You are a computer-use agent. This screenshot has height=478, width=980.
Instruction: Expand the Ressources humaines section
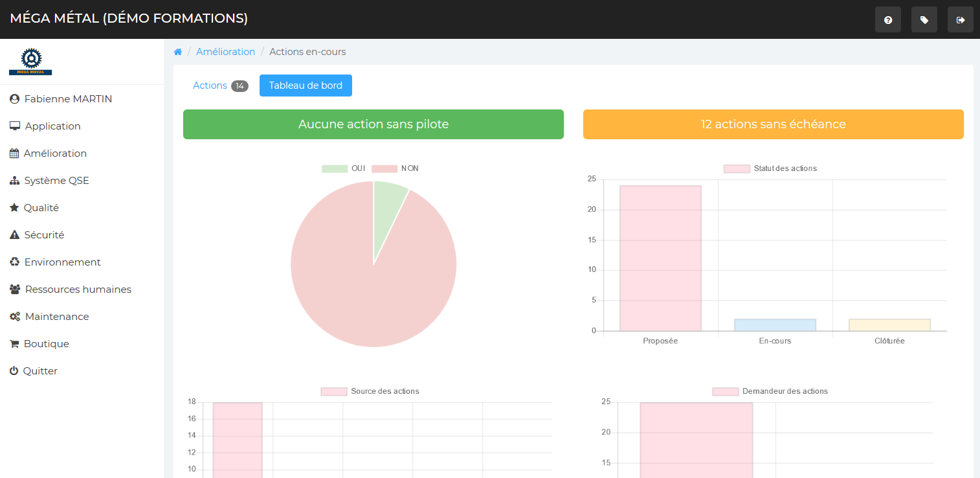pyautogui.click(x=77, y=290)
